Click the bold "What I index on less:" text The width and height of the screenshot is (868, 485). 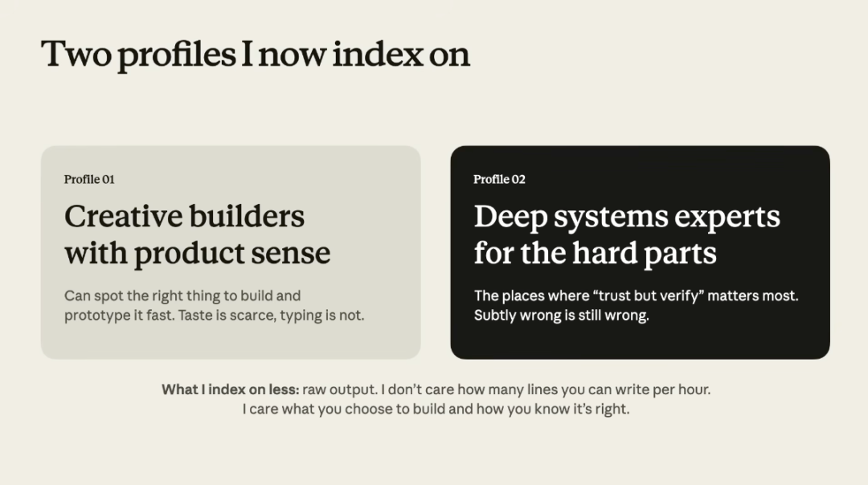(231, 389)
